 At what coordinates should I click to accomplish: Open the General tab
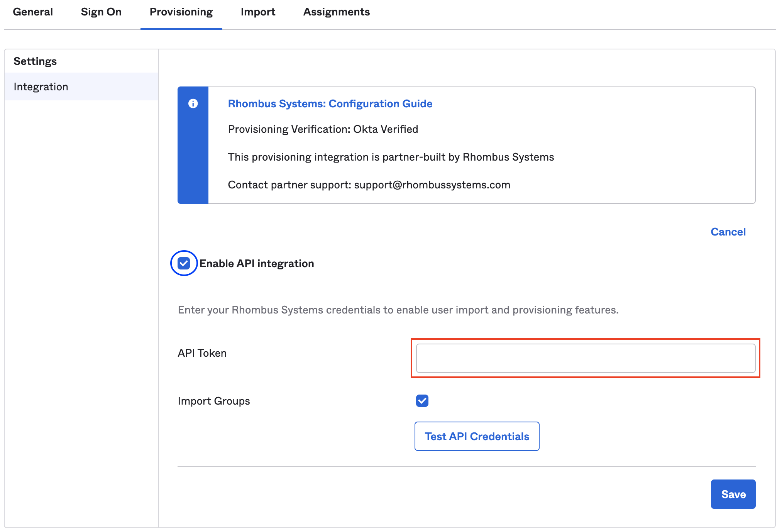coord(33,12)
